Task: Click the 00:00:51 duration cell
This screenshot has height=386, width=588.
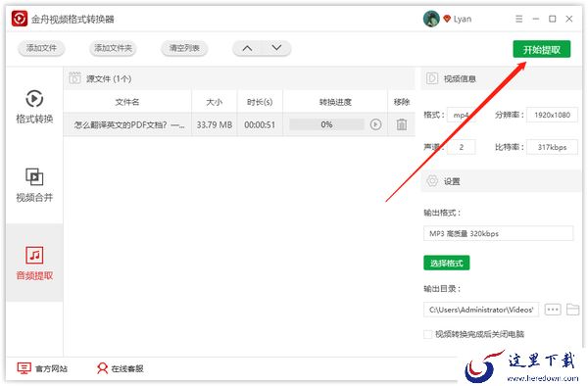Action: point(260,124)
